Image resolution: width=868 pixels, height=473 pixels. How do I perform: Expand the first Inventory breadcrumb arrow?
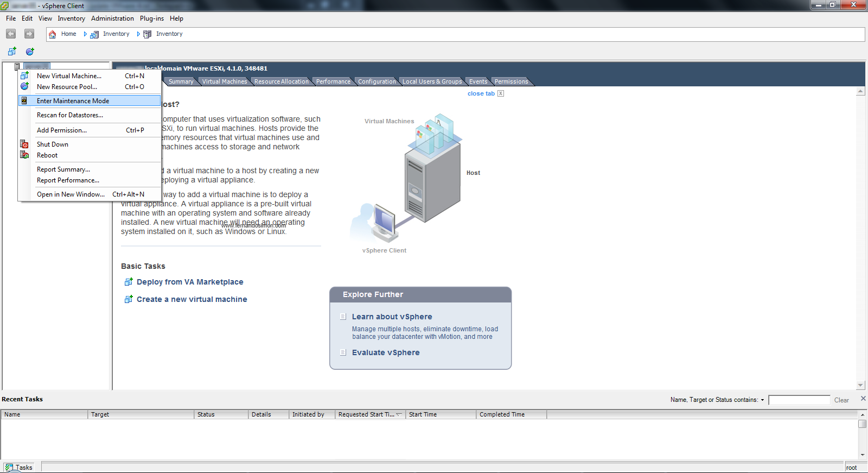(85, 34)
